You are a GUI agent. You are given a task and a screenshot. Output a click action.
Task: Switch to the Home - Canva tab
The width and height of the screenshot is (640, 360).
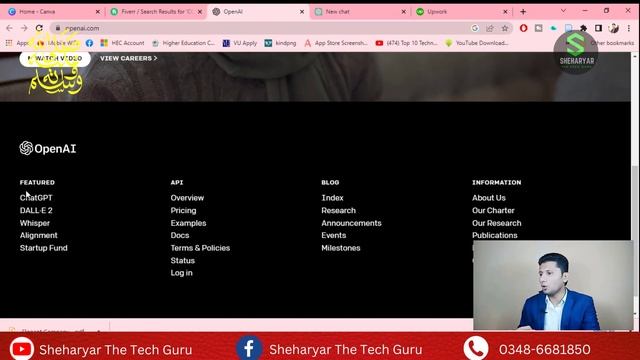[x=53, y=12]
